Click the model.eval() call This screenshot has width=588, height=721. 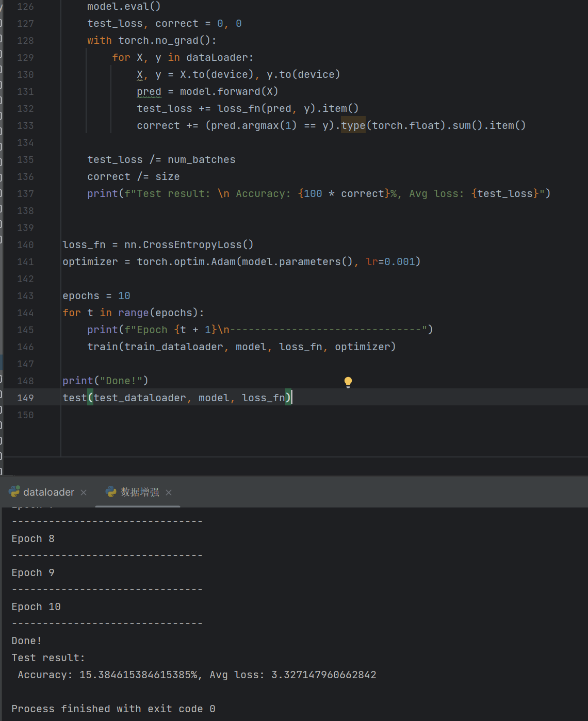coord(124,6)
